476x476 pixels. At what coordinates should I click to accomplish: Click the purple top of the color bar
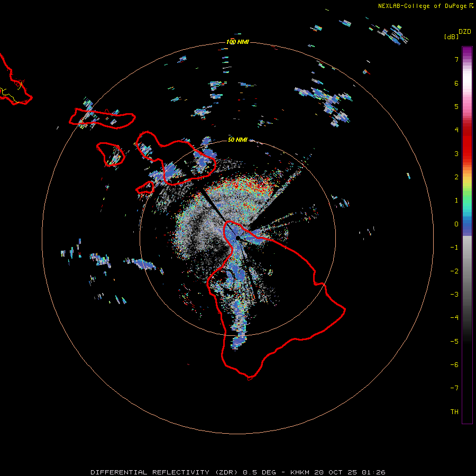[467, 52]
